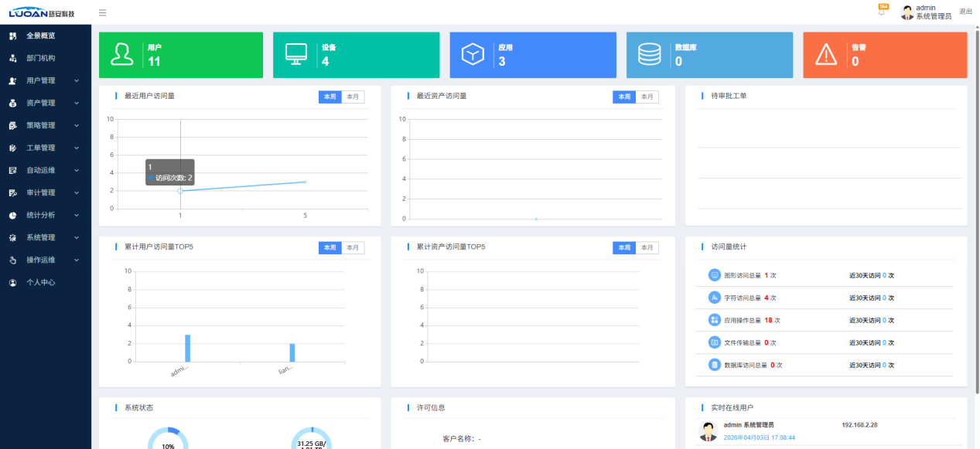Click the 用户管理 sidebar icon
Image resolution: width=980 pixels, height=449 pixels.
coord(12,80)
